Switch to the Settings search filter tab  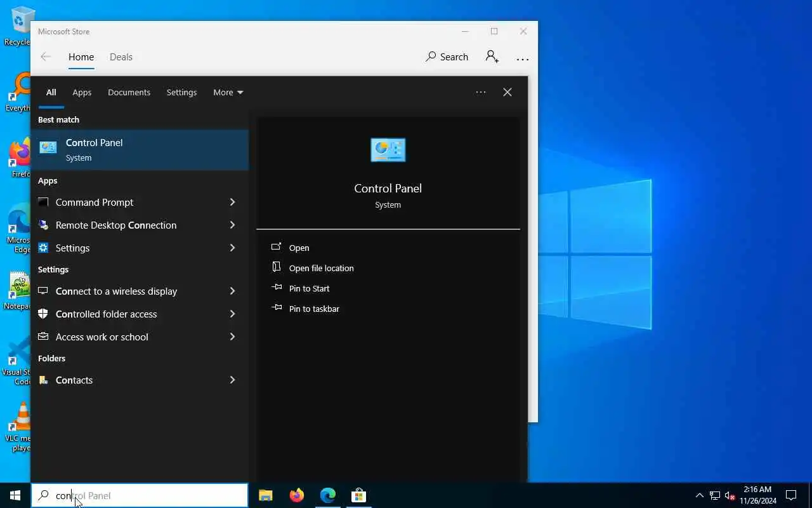181,92
